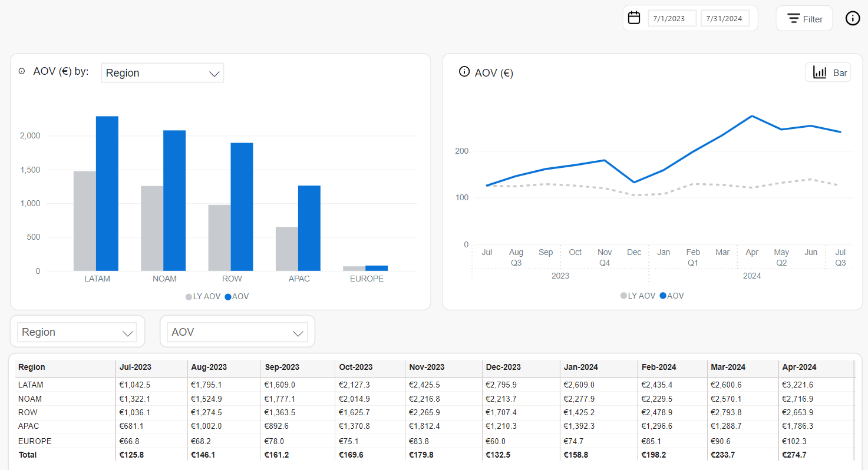Open the Filter button
This screenshot has width=868, height=470.
click(804, 18)
